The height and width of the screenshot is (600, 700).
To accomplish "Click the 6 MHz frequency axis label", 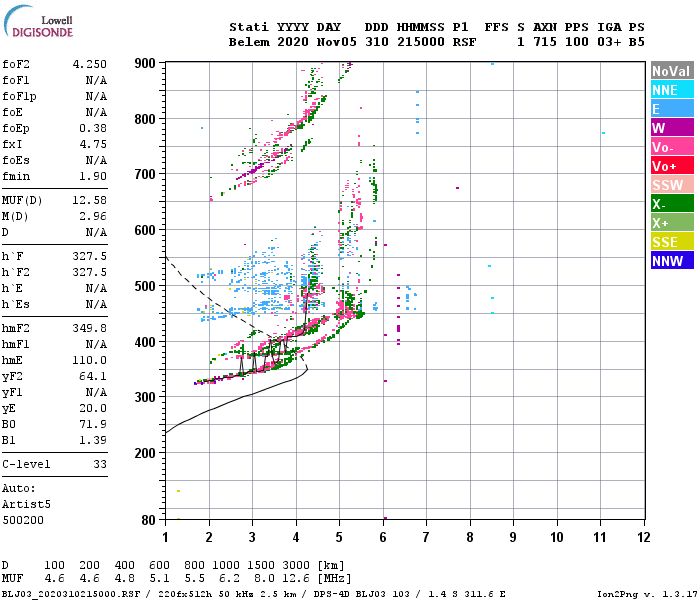I will click(383, 537).
